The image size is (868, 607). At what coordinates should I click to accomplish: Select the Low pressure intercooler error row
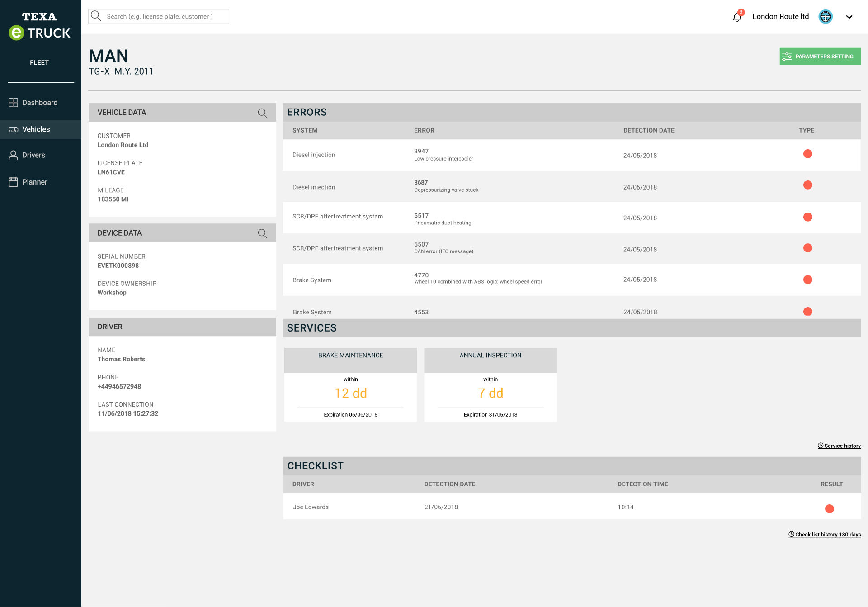(x=571, y=155)
